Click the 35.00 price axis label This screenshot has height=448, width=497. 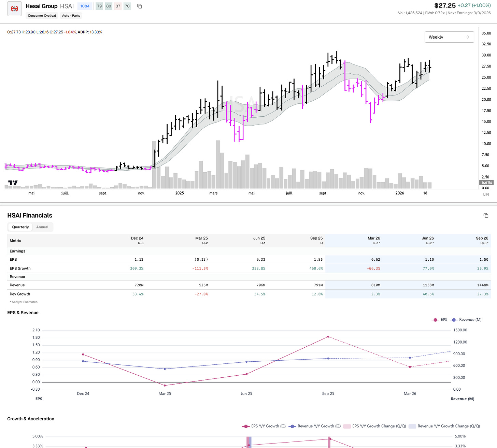(x=486, y=33)
